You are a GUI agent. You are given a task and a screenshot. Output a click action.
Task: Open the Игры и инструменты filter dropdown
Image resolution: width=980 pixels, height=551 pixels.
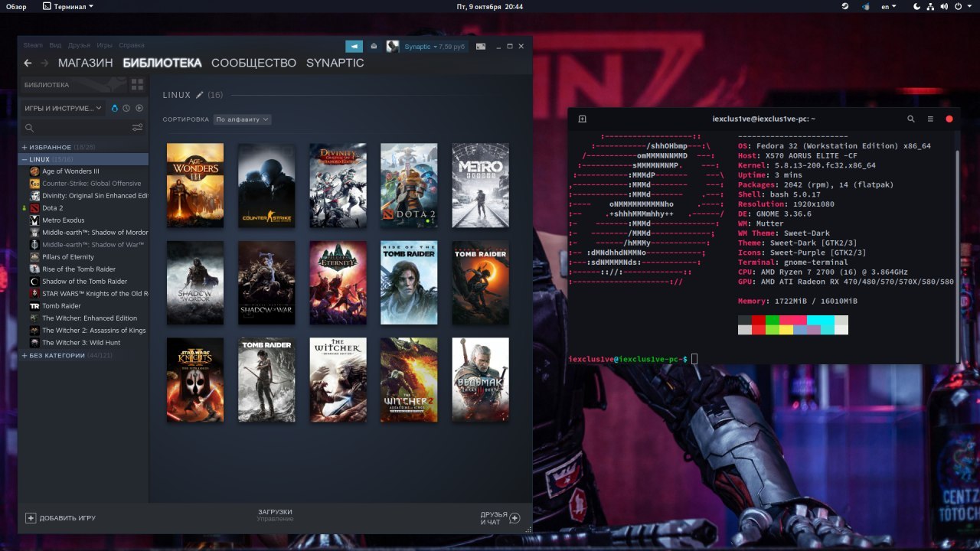(63, 108)
